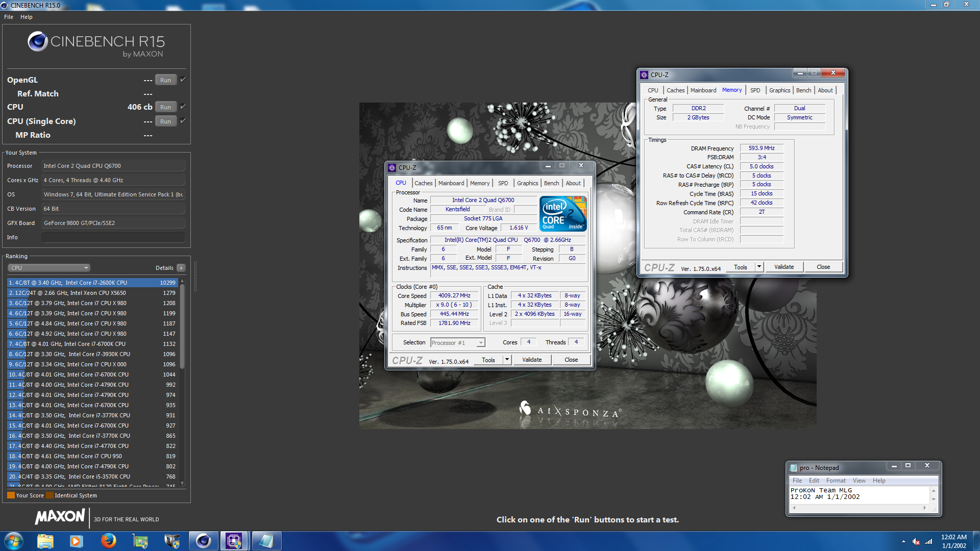Click the Processor field Intel Core 2 Quad
Image resolution: width=980 pixels, height=551 pixels.
tap(113, 166)
